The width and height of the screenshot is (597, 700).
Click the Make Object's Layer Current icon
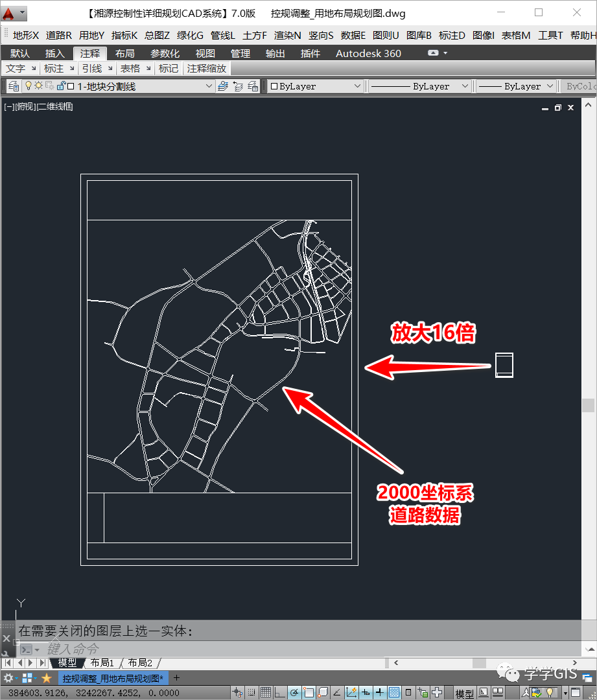pos(224,86)
